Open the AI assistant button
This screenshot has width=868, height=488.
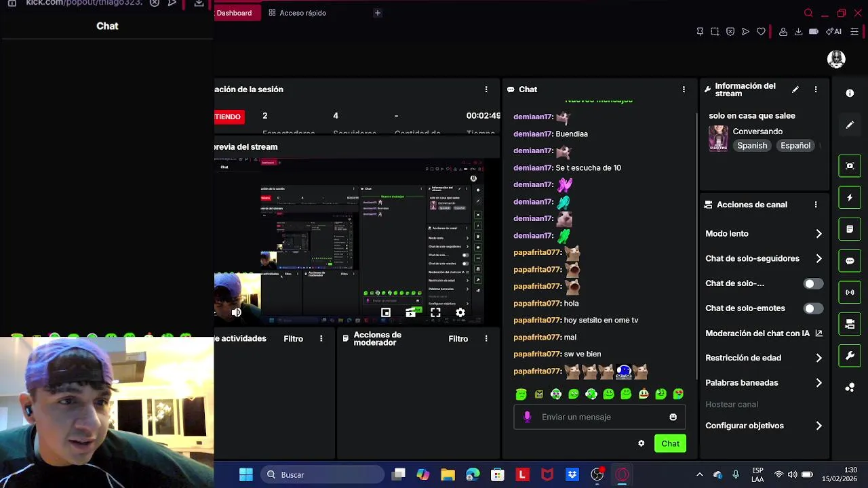[833, 32]
